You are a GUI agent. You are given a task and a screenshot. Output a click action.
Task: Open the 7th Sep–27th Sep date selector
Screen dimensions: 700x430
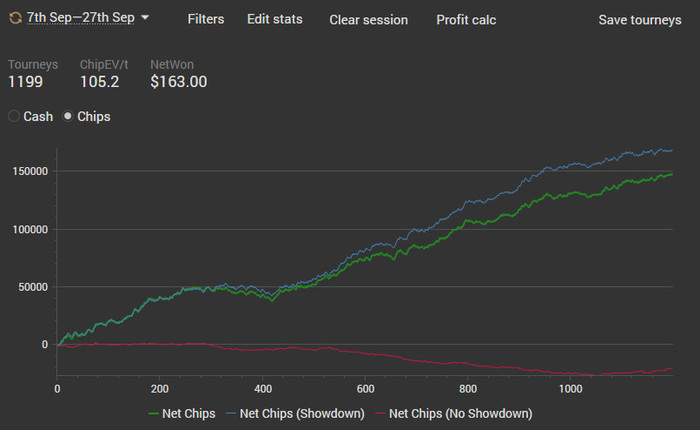point(81,17)
